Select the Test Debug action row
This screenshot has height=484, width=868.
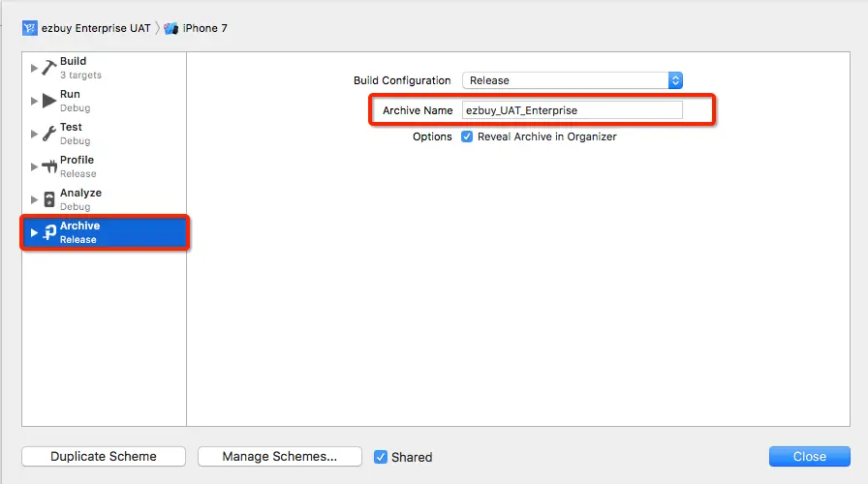(x=104, y=134)
